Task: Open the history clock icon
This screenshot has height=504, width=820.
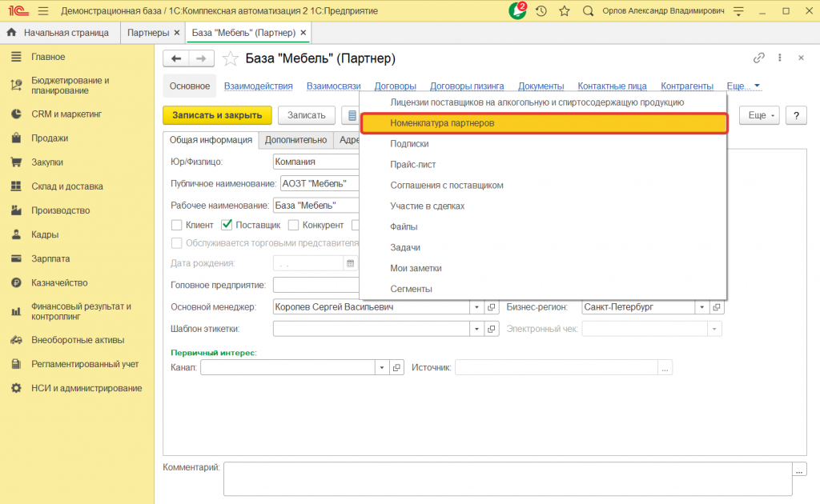Action: point(542,11)
